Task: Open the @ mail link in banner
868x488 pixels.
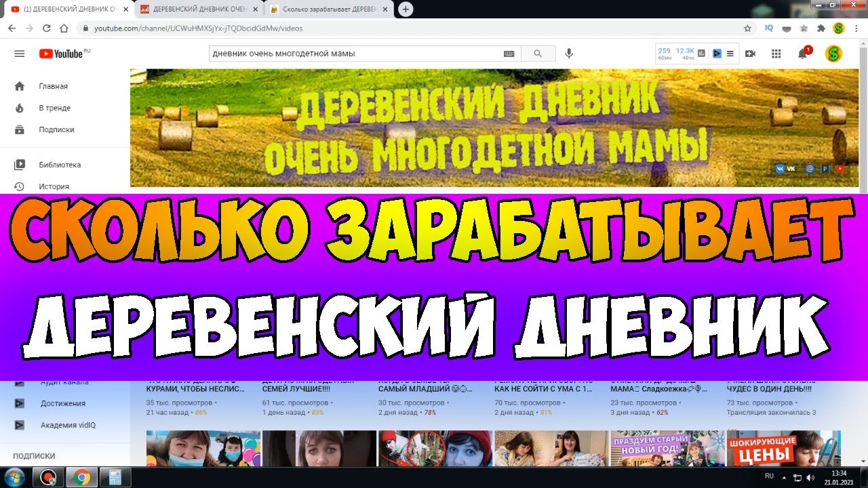Action: (810, 168)
